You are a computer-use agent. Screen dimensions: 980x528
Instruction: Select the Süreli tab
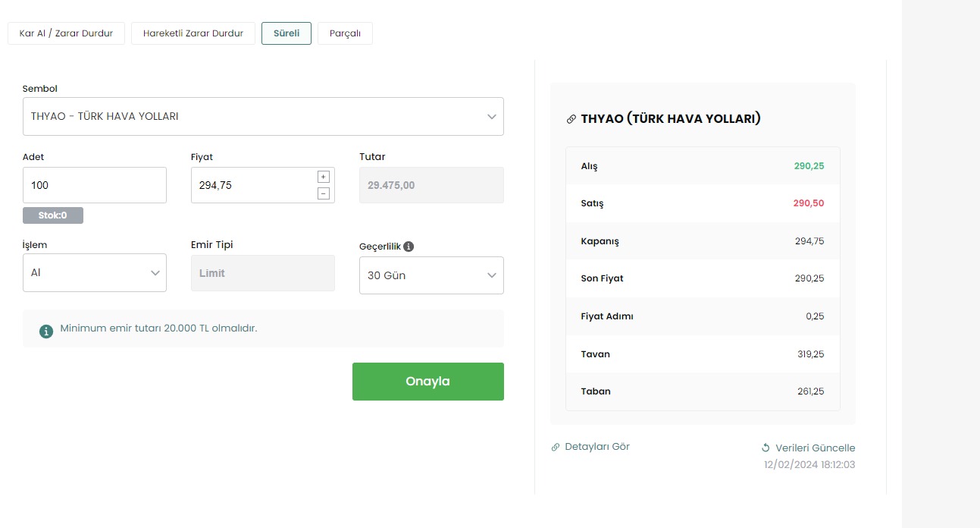286,33
